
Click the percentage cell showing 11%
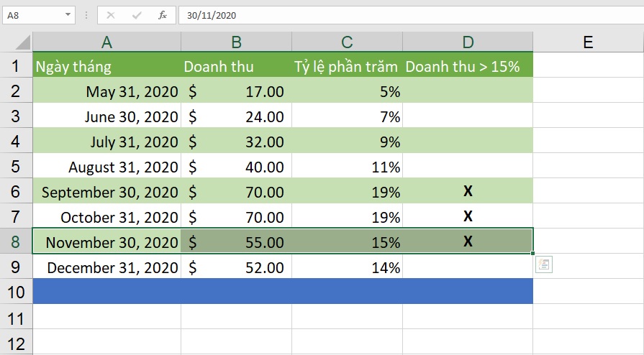pyautogui.click(x=347, y=166)
